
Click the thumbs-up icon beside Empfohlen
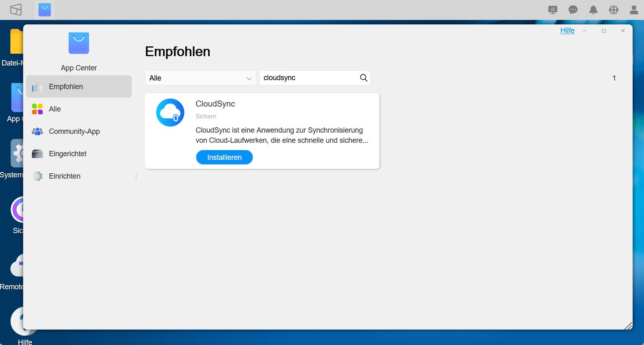pyautogui.click(x=37, y=87)
